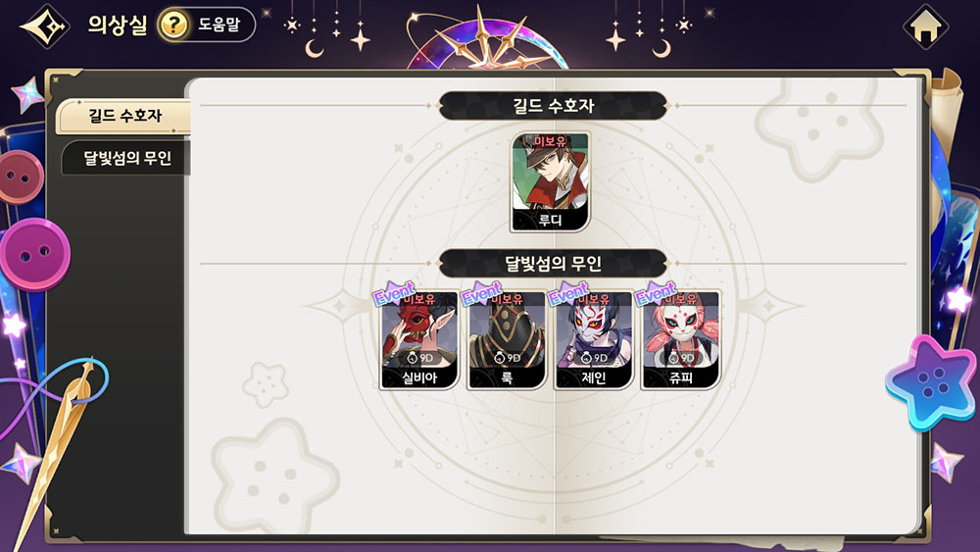This screenshot has width=980, height=552.
Task: Click the 9D timer icon on 실비아
Action: 412,358
